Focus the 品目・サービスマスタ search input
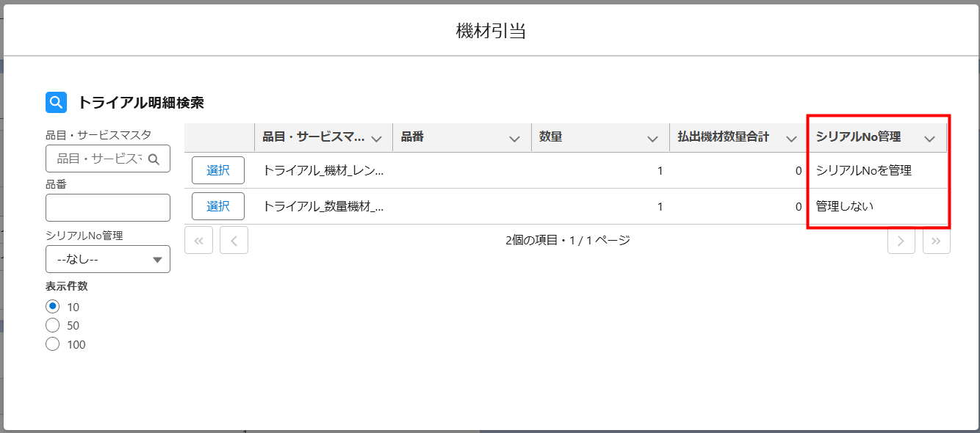The height and width of the screenshot is (433, 980). click(99, 159)
